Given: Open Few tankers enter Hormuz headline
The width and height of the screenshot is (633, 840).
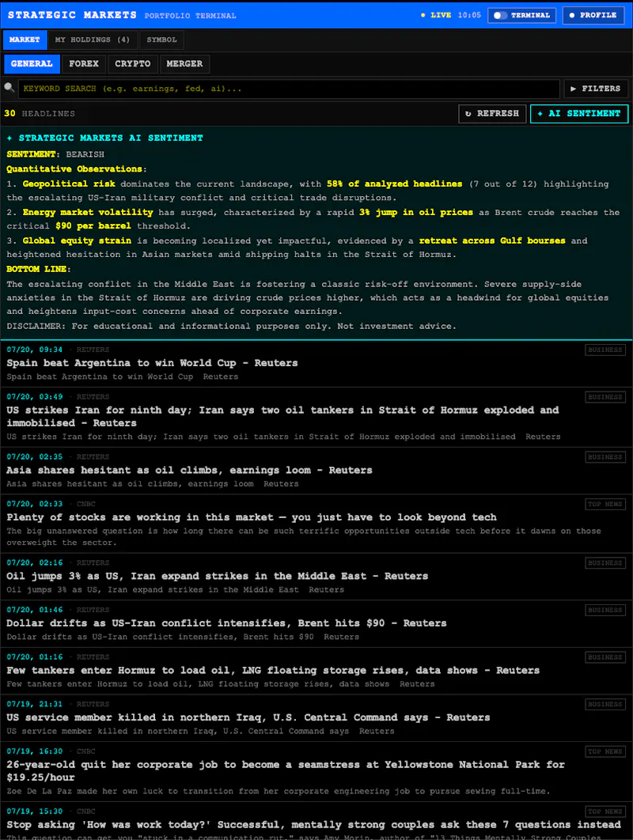Looking at the screenshot, I should click(273, 671).
